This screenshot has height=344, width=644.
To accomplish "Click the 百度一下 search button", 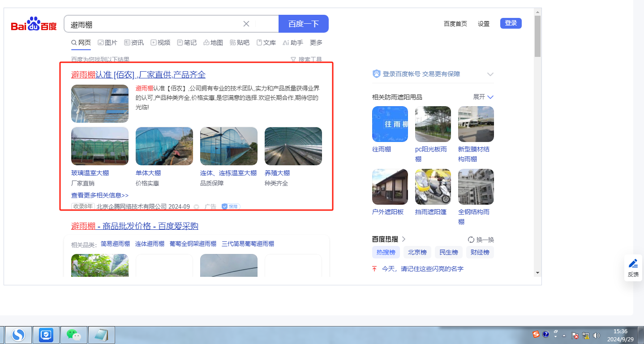I will (x=304, y=24).
